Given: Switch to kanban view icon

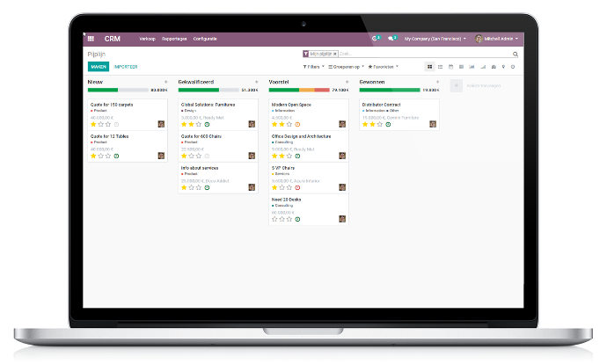Looking at the screenshot, I should click(x=429, y=66).
